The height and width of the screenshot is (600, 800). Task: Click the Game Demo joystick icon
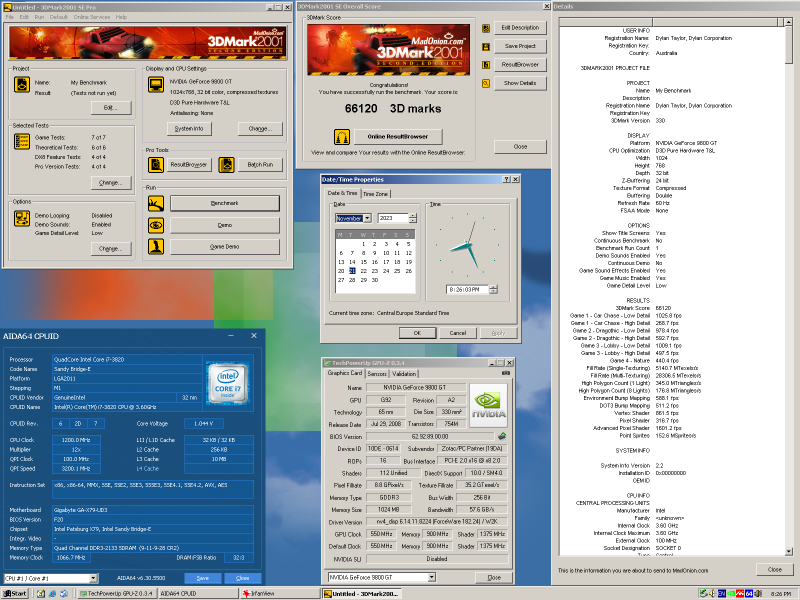pos(156,246)
